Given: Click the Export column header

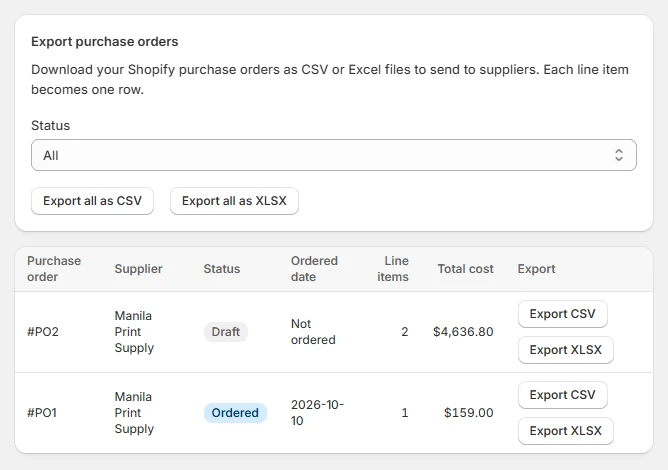Looking at the screenshot, I should (536, 269).
